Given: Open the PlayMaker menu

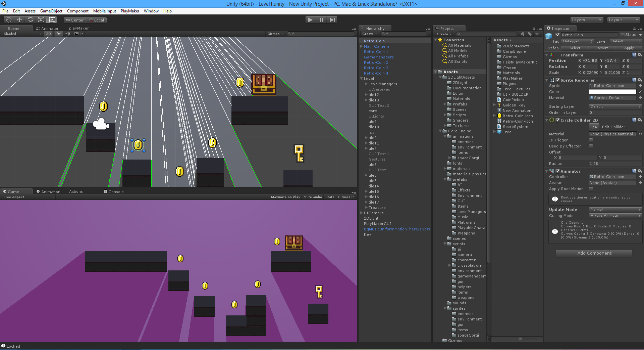Looking at the screenshot, I should tap(130, 11).
